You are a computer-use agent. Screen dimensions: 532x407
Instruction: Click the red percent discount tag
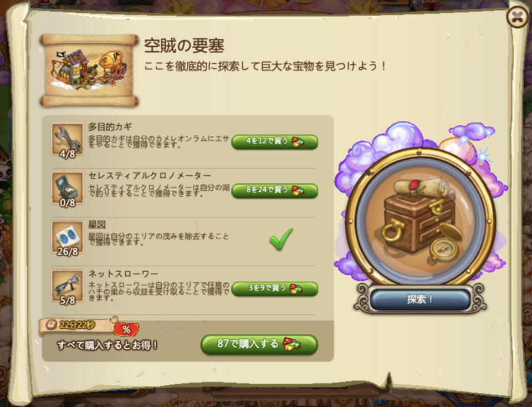point(126,329)
